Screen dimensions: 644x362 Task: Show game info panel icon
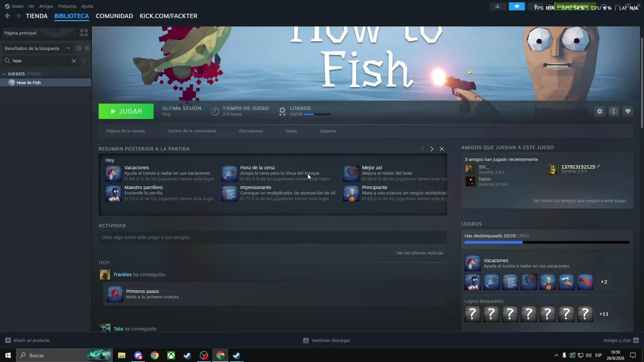(x=613, y=111)
